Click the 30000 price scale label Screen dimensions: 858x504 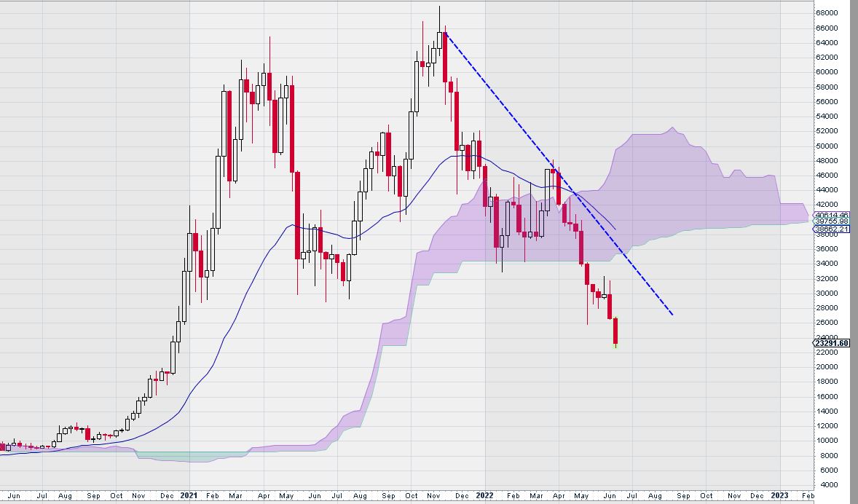(x=826, y=293)
